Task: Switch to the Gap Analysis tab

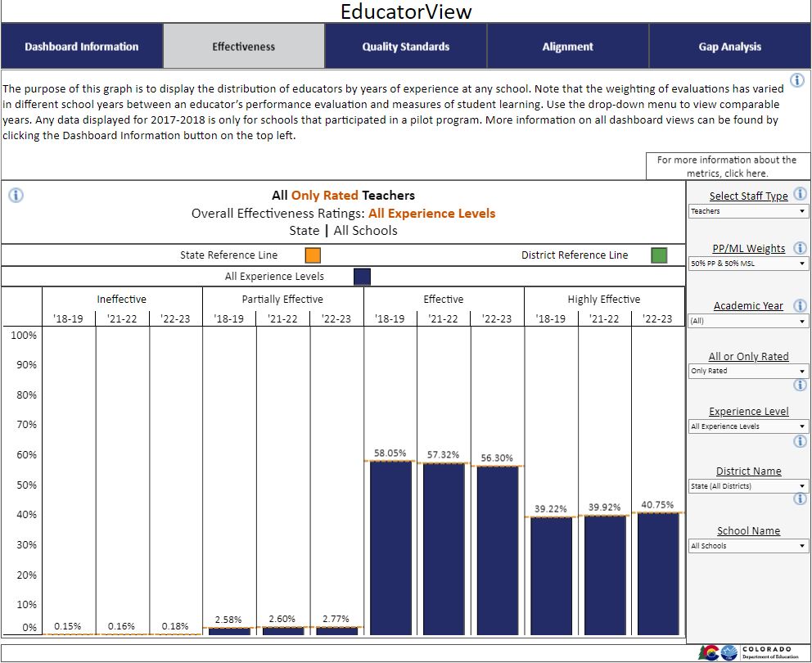Action: 729,46
